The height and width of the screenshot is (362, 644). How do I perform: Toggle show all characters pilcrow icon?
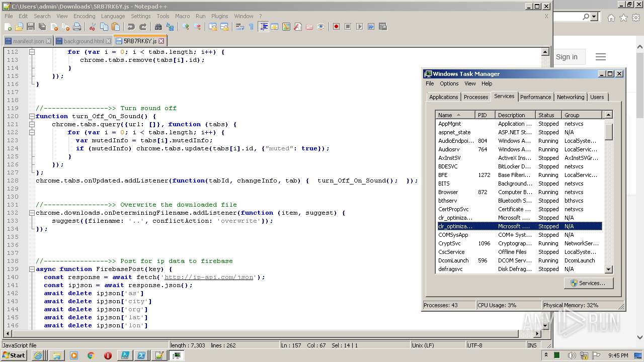coord(252,27)
